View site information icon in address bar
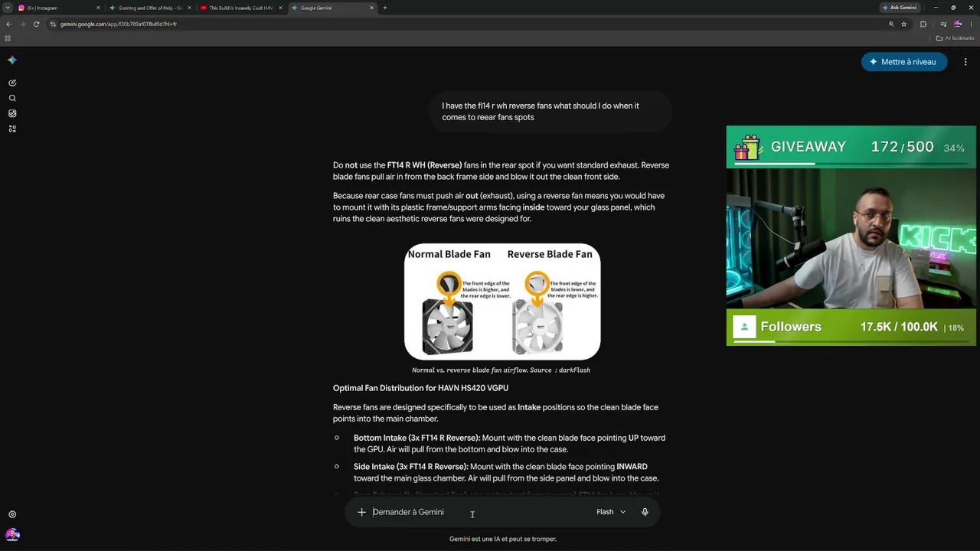980x551 pixels. pyautogui.click(x=53, y=24)
